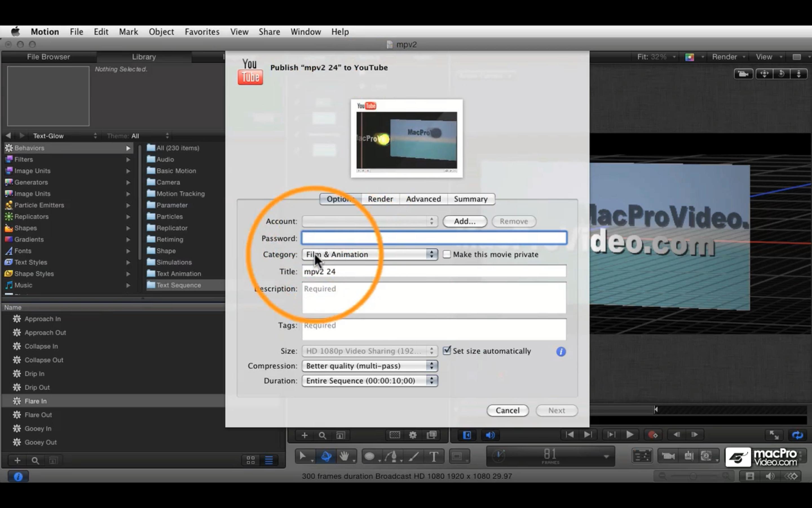
Task: Check Make this movie private
Action: pyautogui.click(x=447, y=254)
